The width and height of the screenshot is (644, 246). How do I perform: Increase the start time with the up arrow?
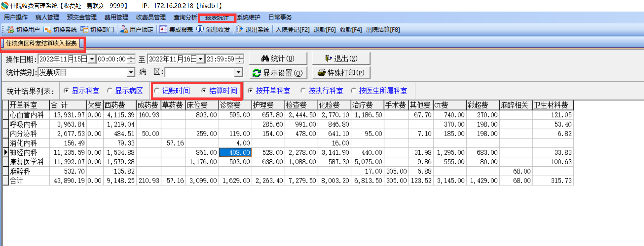click(x=131, y=57)
